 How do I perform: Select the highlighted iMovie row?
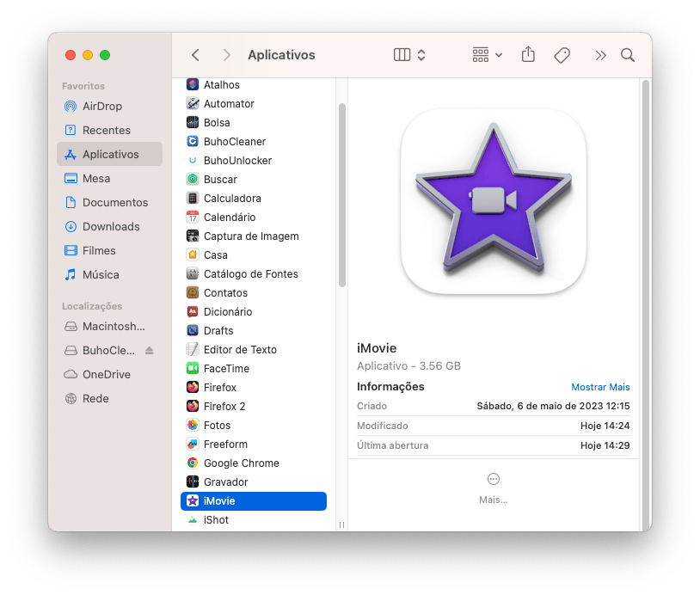pyautogui.click(x=254, y=500)
